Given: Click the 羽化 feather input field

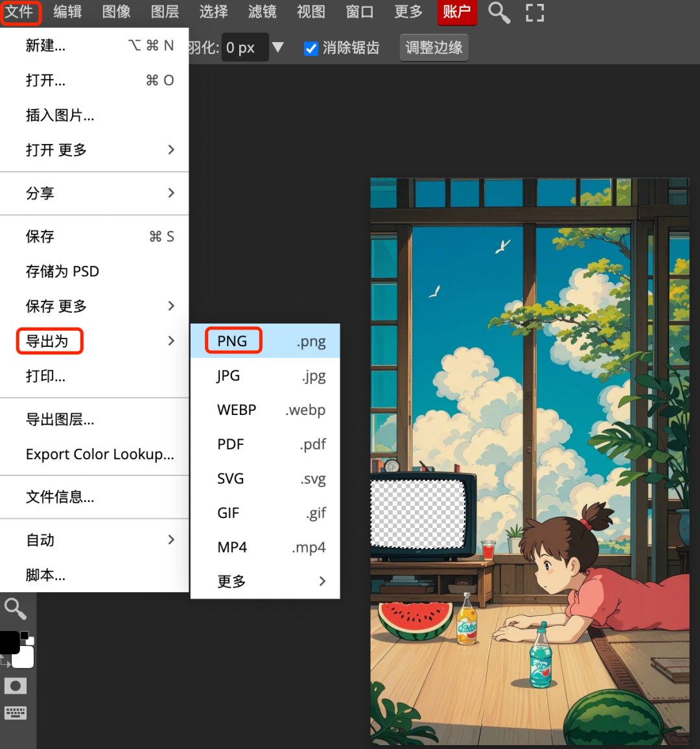Looking at the screenshot, I should point(244,48).
